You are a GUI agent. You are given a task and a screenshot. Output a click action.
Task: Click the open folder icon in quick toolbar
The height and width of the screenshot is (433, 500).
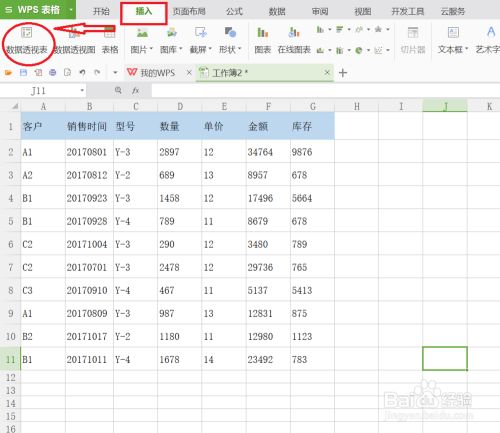point(8,72)
